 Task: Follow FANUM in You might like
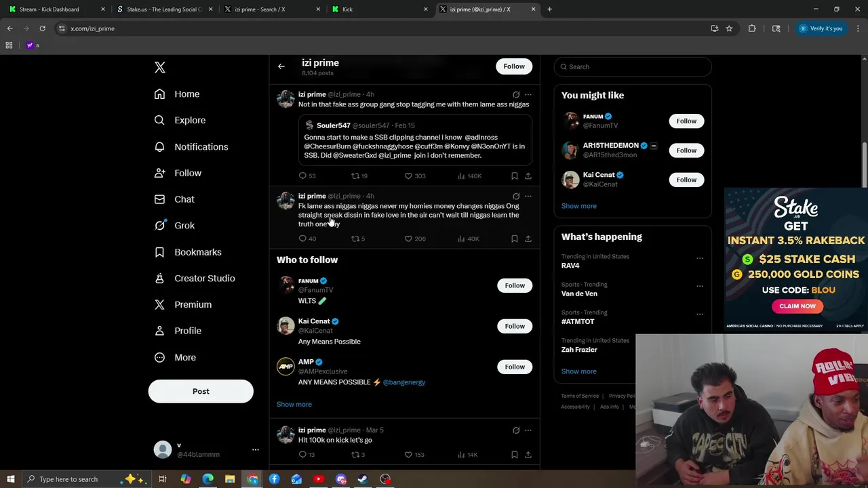(686, 121)
